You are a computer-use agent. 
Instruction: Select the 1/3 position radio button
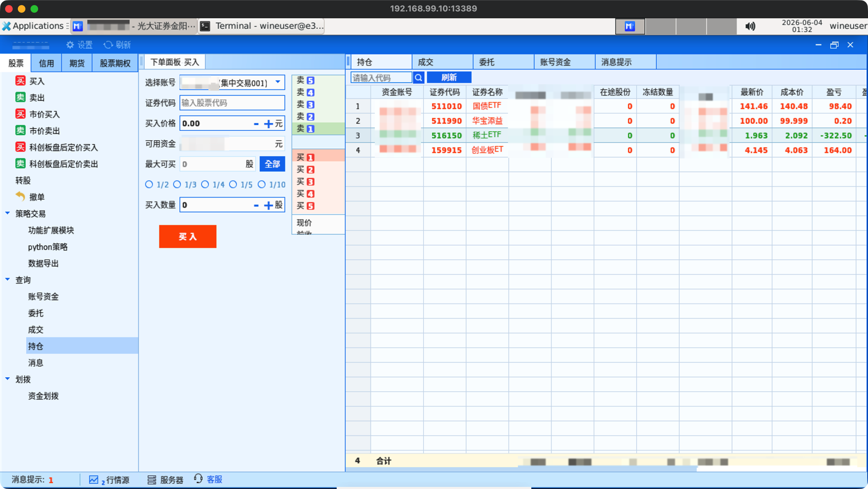pyautogui.click(x=177, y=184)
